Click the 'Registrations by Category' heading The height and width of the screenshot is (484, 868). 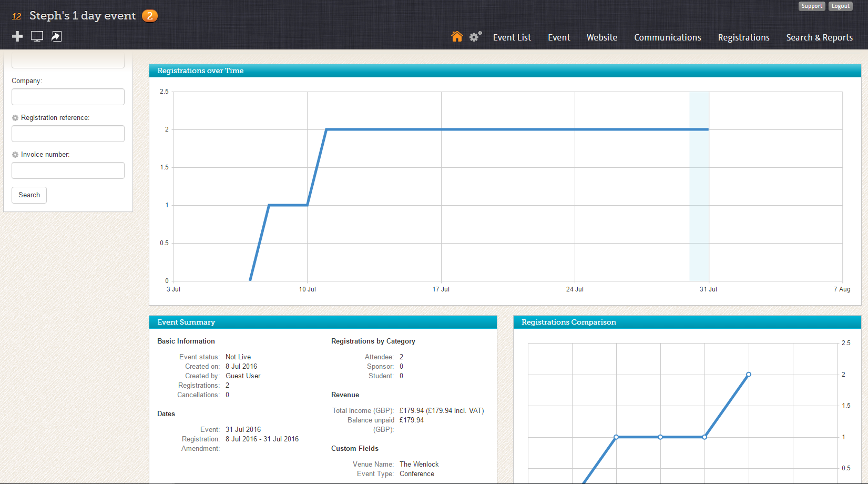click(373, 341)
